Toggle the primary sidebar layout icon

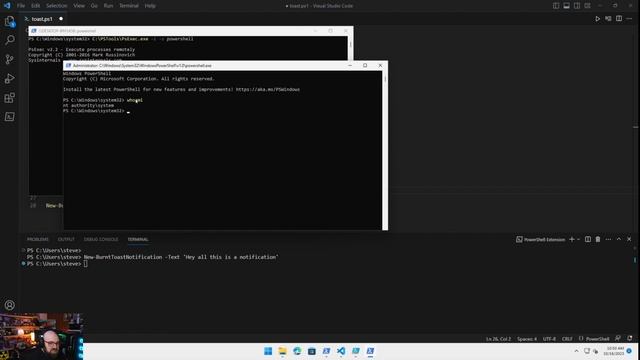(x=556, y=6)
